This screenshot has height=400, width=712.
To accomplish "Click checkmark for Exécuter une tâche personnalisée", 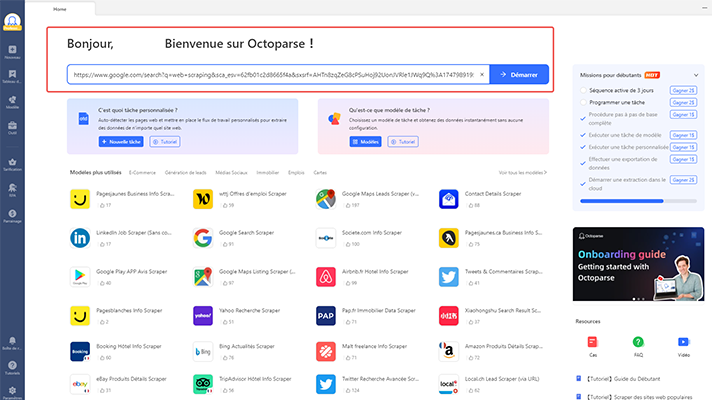I will pyautogui.click(x=583, y=147).
